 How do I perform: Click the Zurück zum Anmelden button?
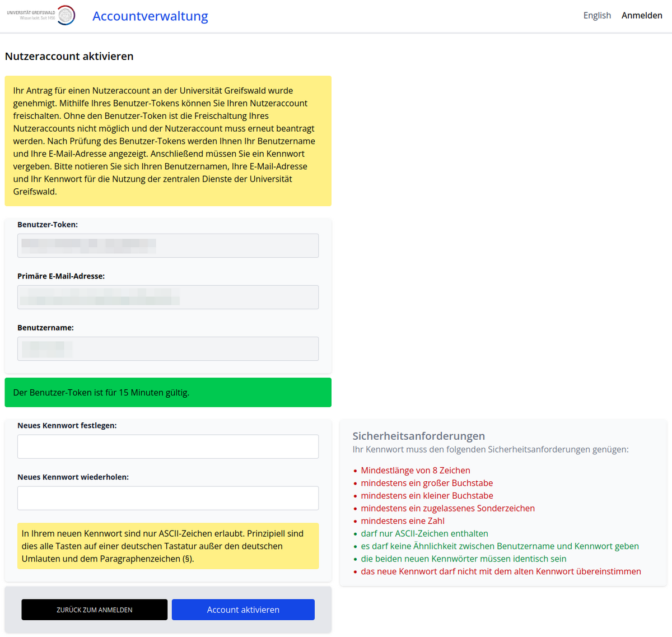pos(95,610)
